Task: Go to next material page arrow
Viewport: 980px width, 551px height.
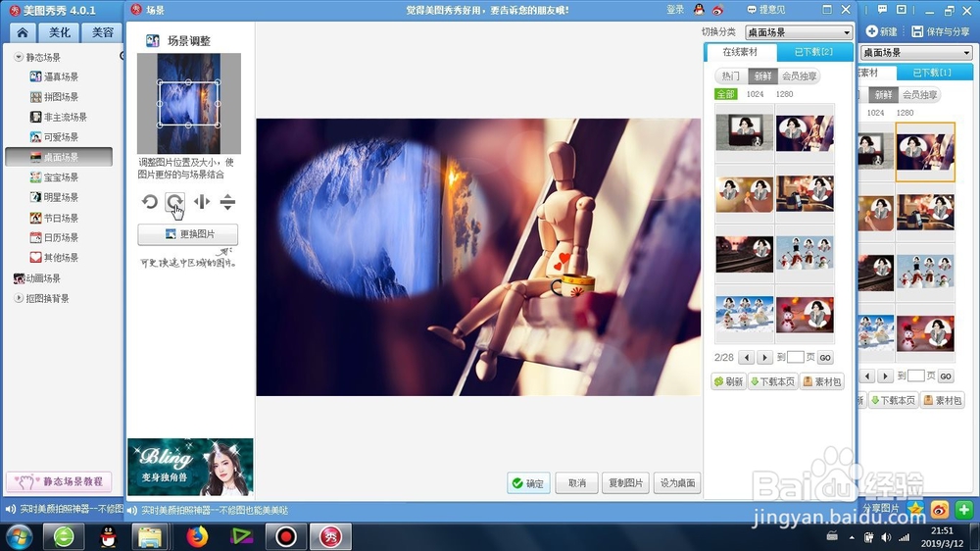Action: (764, 358)
